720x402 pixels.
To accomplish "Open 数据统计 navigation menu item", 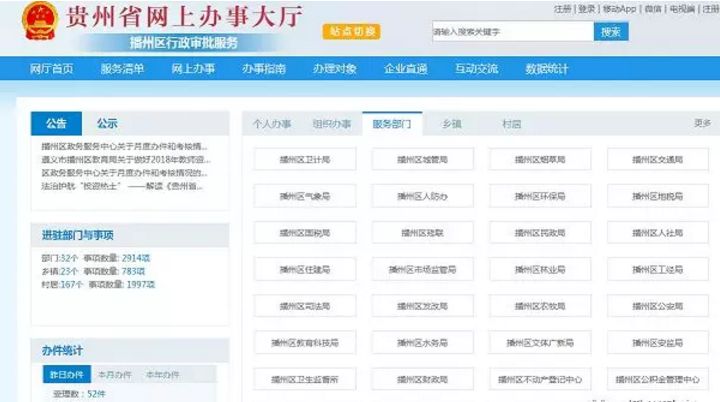I will [x=546, y=69].
